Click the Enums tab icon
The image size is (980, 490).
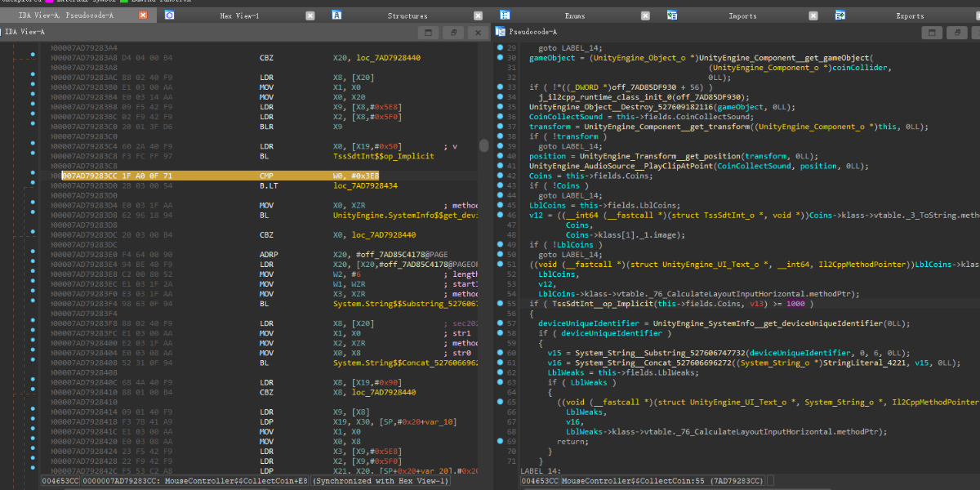506,16
